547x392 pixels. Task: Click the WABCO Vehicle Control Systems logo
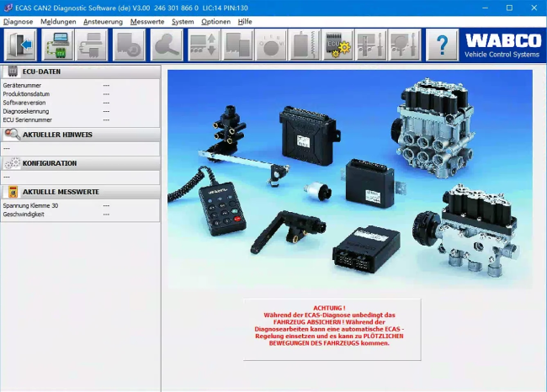point(502,45)
